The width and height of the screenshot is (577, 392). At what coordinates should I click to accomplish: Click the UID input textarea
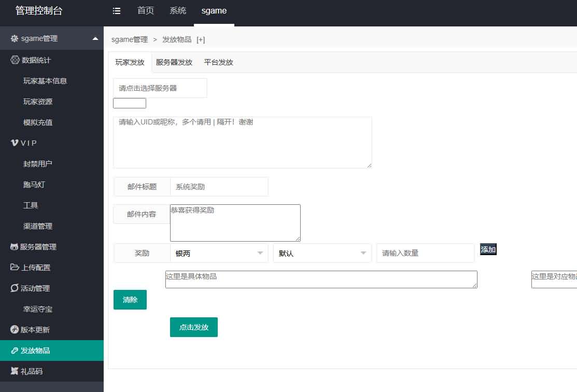(x=242, y=142)
